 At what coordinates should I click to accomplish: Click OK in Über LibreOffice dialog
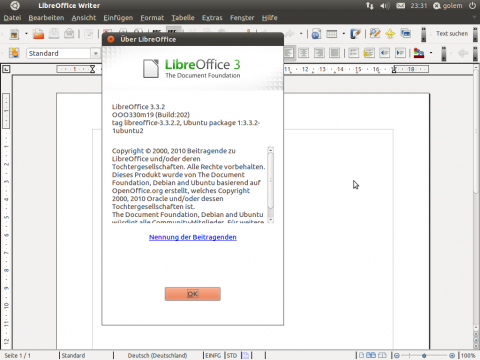pyautogui.click(x=193, y=294)
